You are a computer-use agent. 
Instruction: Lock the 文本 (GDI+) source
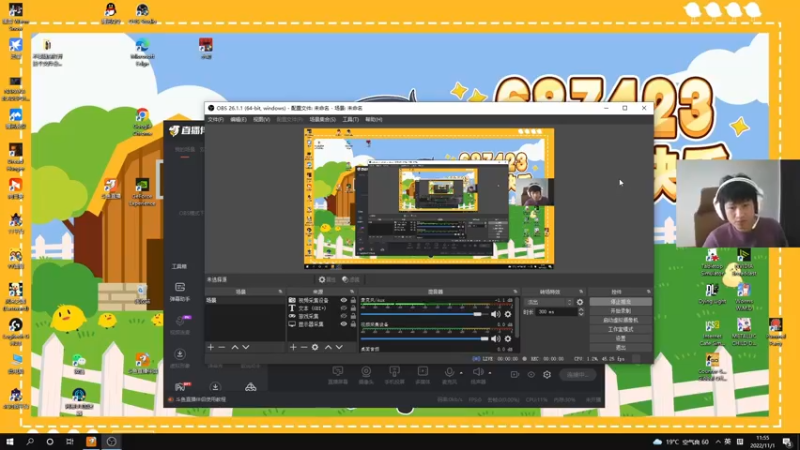pos(353,308)
